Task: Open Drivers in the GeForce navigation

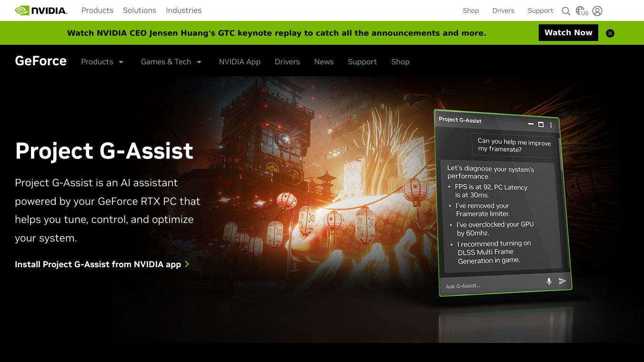Action: [287, 62]
